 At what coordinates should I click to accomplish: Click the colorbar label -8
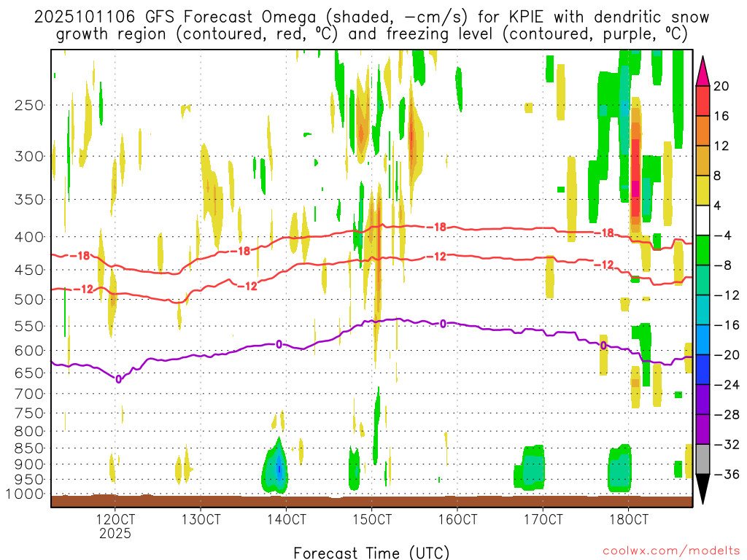pyautogui.click(x=723, y=265)
